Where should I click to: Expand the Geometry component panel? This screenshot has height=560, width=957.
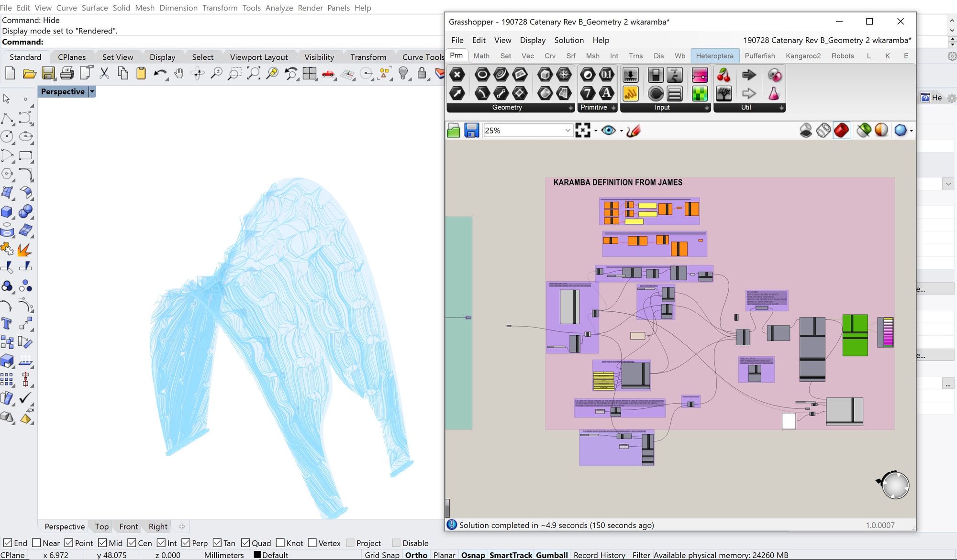pos(570,108)
